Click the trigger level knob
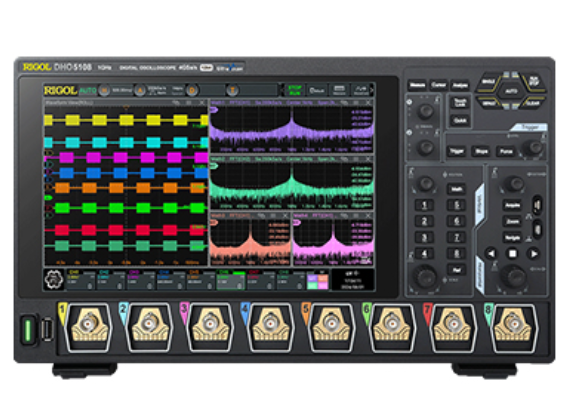This screenshot has height=411, width=569. tap(534, 148)
